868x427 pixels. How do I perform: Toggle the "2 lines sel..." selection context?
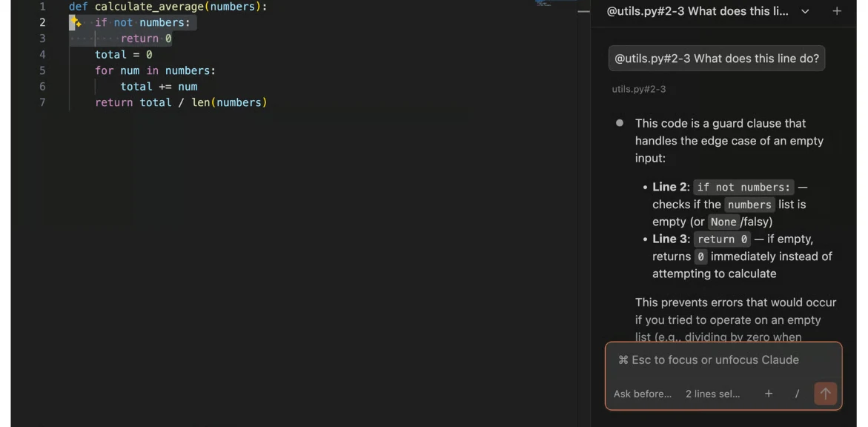pos(712,394)
